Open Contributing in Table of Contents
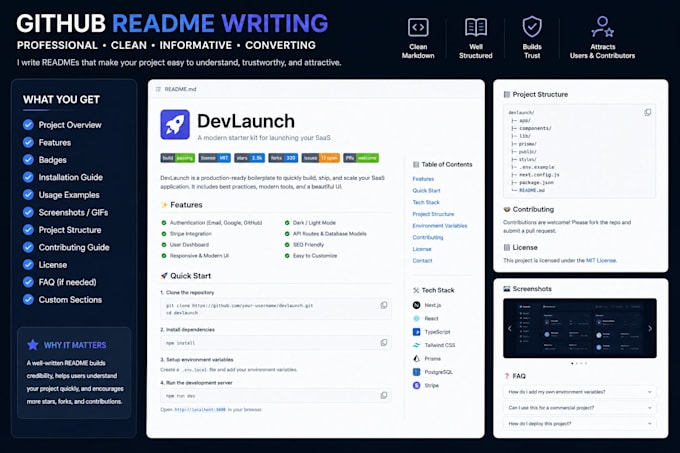The height and width of the screenshot is (453, 680). 428,237
